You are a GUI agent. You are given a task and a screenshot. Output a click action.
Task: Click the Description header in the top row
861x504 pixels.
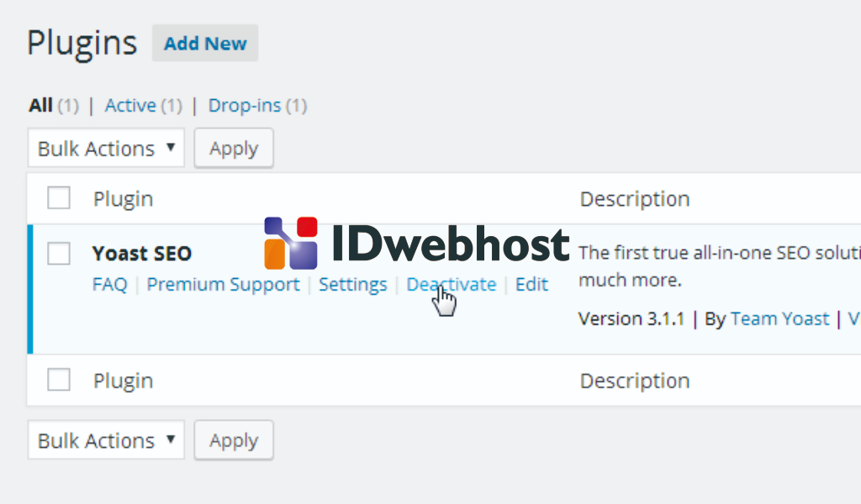tap(635, 199)
